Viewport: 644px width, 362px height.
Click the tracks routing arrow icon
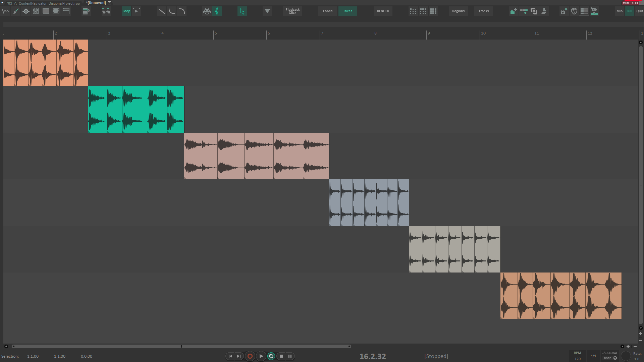click(524, 11)
